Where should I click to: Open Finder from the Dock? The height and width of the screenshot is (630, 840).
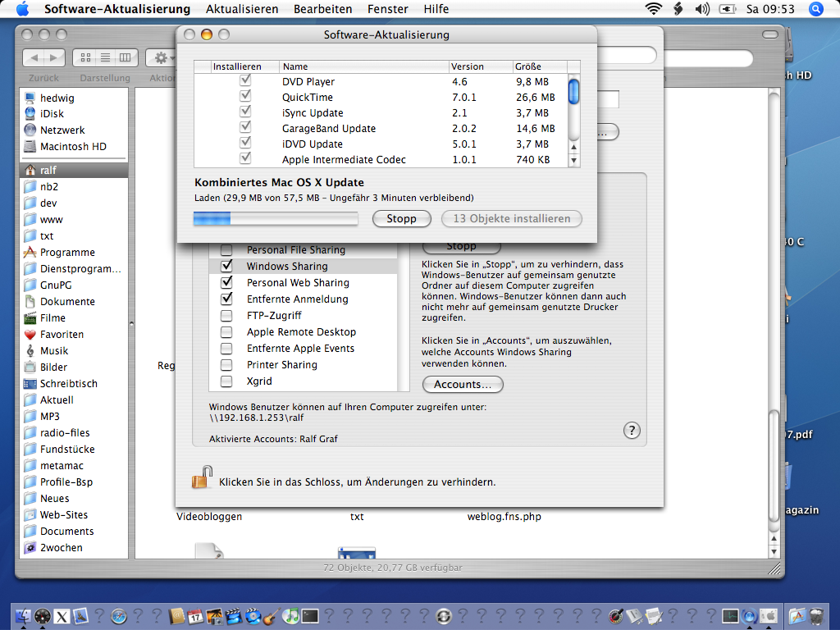click(x=23, y=616)
